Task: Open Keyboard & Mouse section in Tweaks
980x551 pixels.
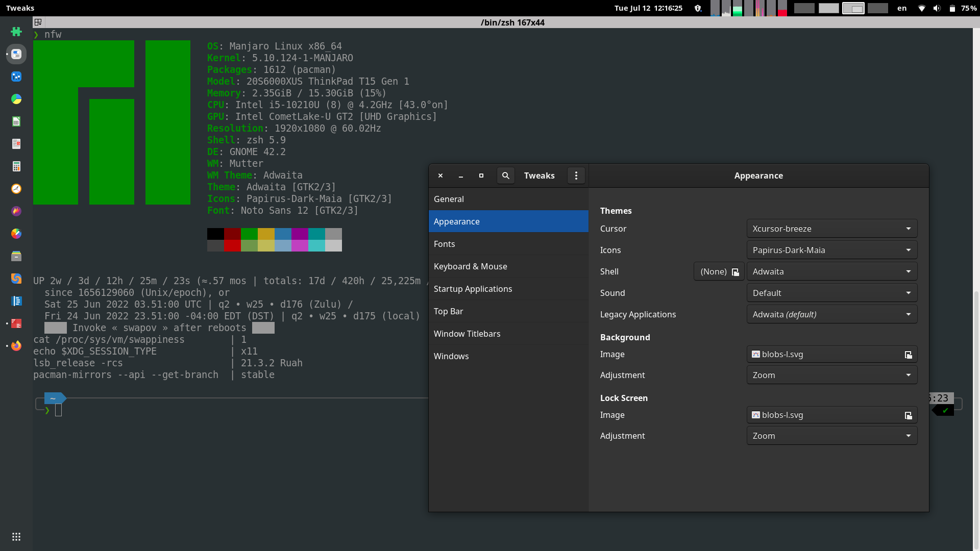Action: (x=508, y=266)
